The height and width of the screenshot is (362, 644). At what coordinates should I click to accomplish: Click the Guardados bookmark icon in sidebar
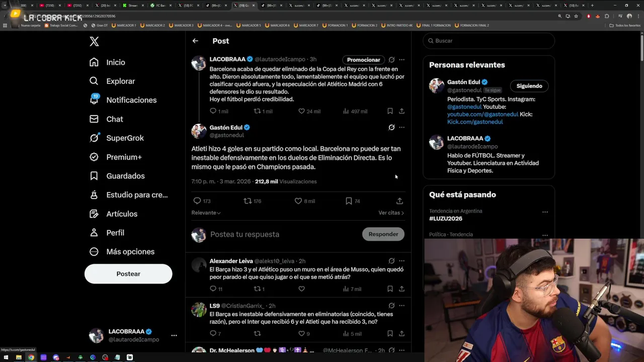point(94,176)
